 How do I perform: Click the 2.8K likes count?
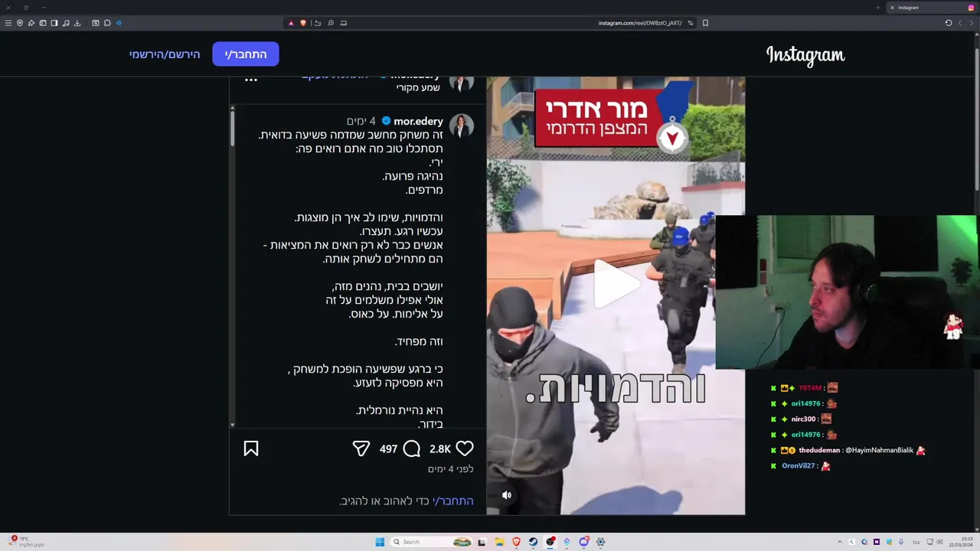tap(440, 449)
